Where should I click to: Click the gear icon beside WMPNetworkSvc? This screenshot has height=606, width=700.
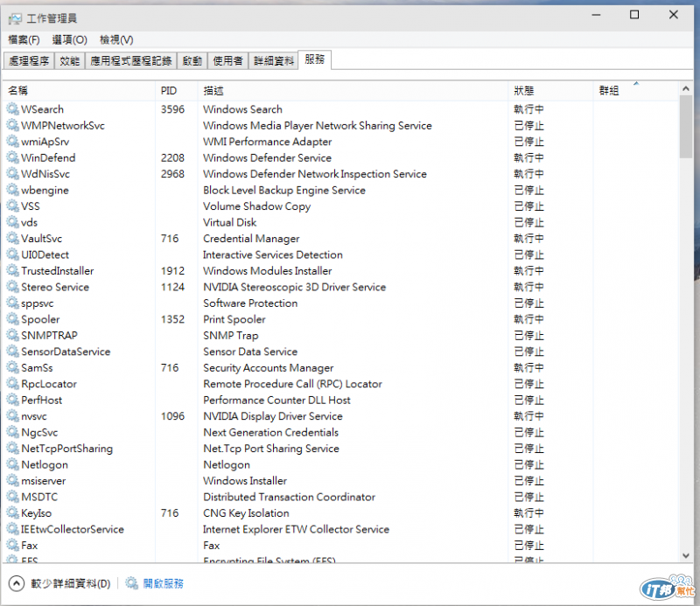coord(12,125)
